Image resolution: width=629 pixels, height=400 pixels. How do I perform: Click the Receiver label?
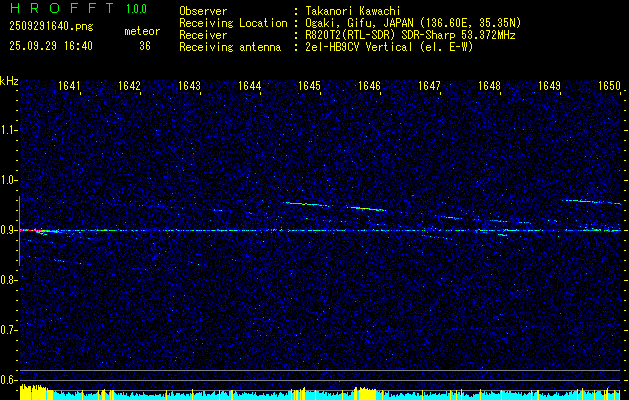click(203, 35)
